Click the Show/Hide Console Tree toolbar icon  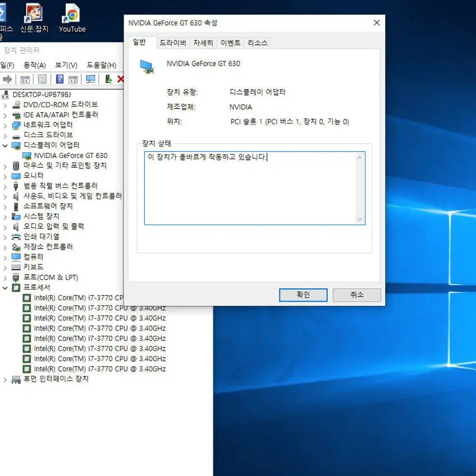25,80
